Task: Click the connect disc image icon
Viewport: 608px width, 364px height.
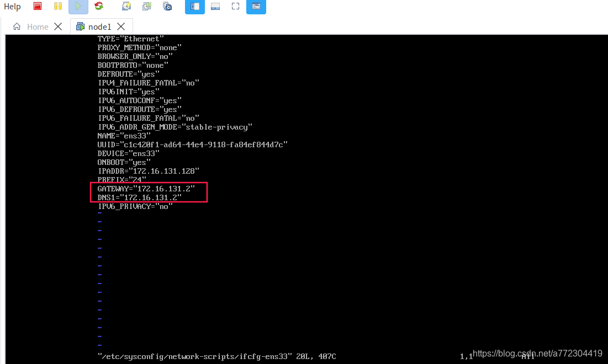Action: (146, 6)
